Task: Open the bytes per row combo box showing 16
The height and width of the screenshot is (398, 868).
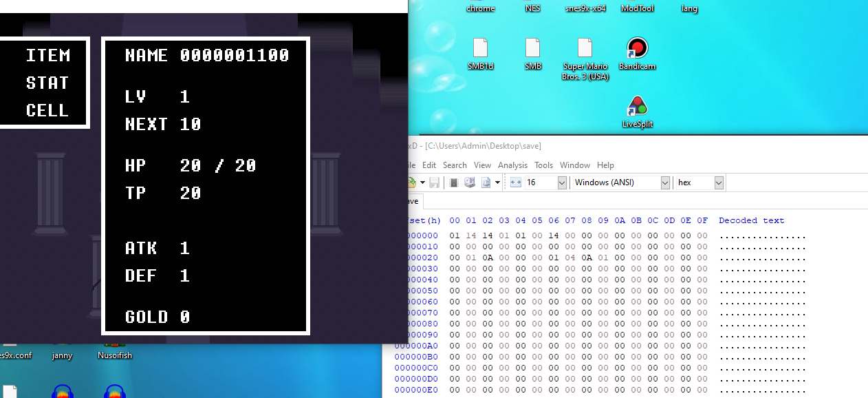Action: pyautogui.click(x=546, y=182)
